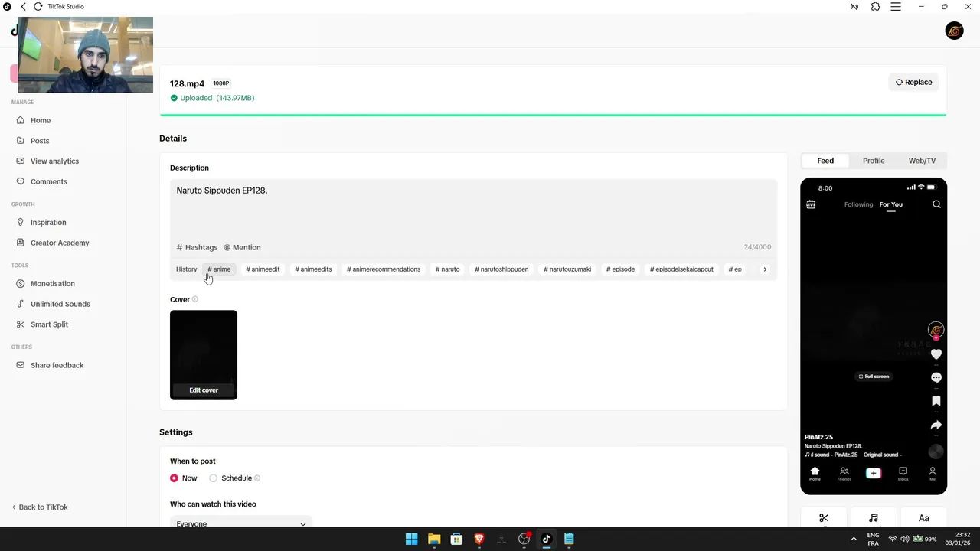Click Back to TikTok link
Viewport: 980px width, 551px height.
pos(40,507)
